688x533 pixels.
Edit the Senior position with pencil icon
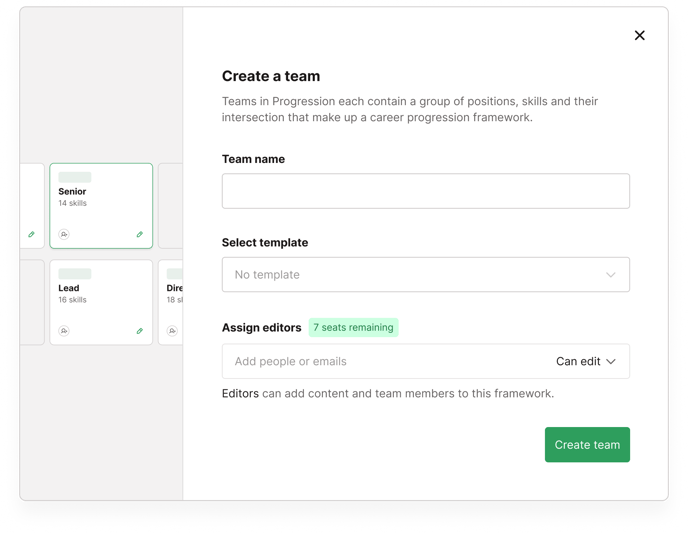[x=140, y=235]
